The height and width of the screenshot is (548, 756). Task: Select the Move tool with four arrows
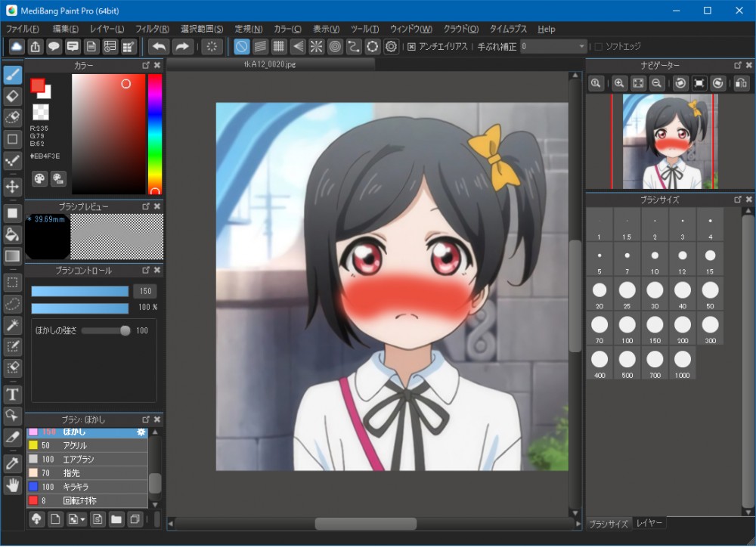pyautogui.click(x=13, y=187)
